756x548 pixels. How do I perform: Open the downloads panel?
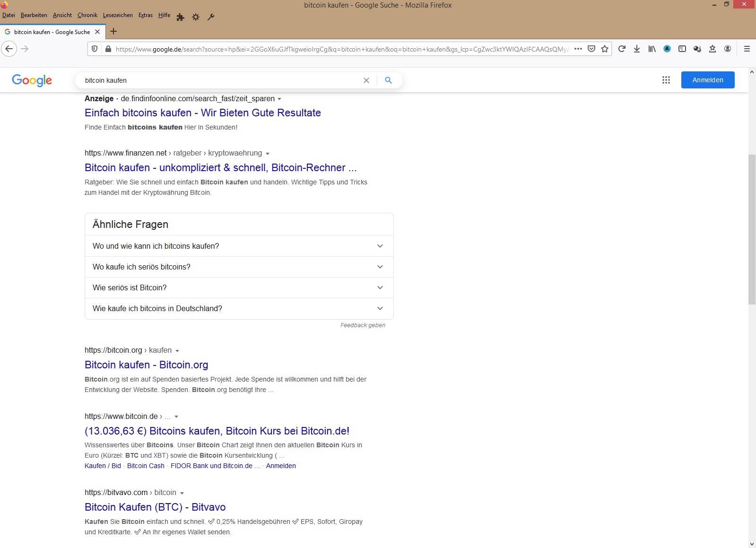click(637, 49)
